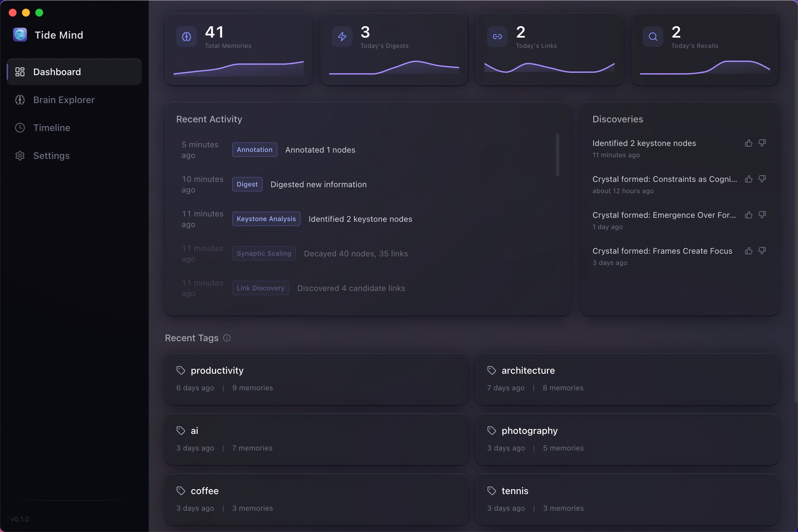Thumbs down the Frames Create Focus crystal
This screenshot has width=798, height=532.
coord(762,251)
